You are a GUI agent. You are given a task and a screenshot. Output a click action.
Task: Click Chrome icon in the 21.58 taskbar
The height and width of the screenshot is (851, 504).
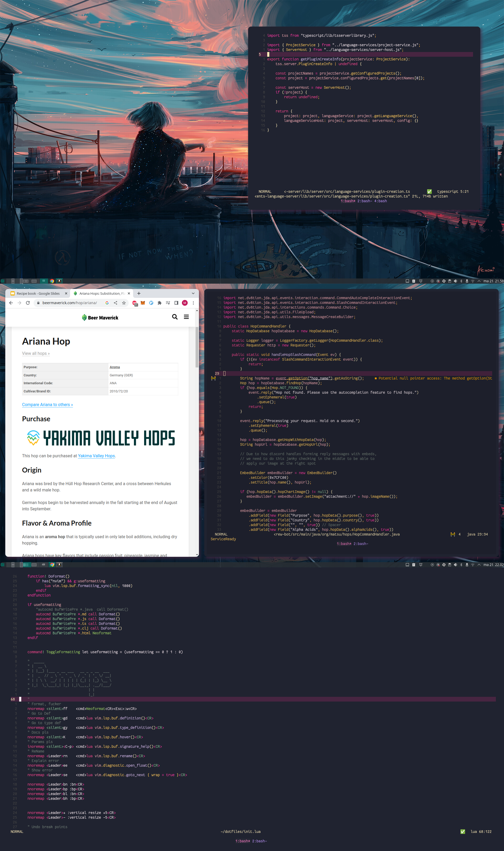pos(52,281)
